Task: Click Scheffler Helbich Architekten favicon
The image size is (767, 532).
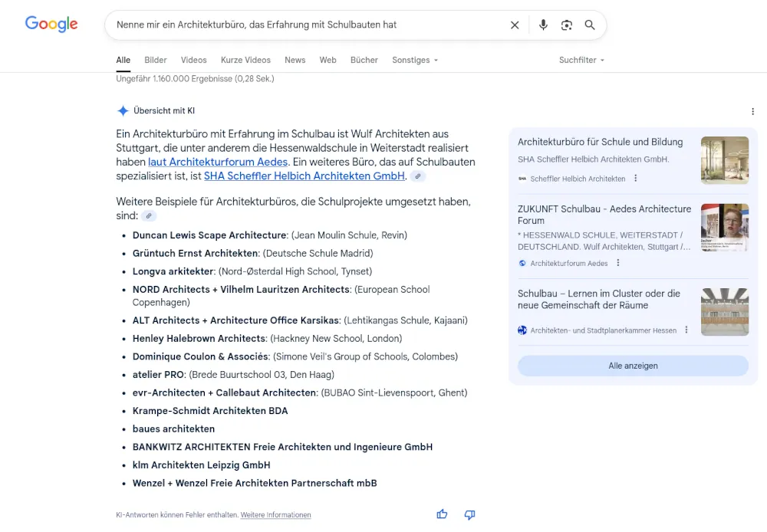Action: [522, 179]
